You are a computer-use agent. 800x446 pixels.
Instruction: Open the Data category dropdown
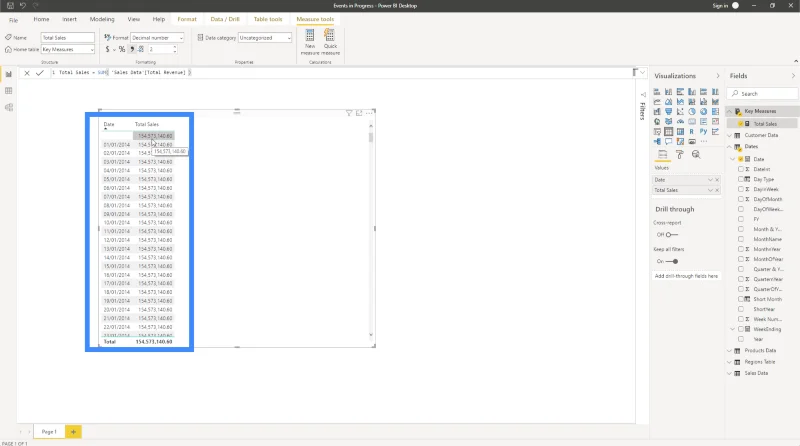tap(265, 38)
